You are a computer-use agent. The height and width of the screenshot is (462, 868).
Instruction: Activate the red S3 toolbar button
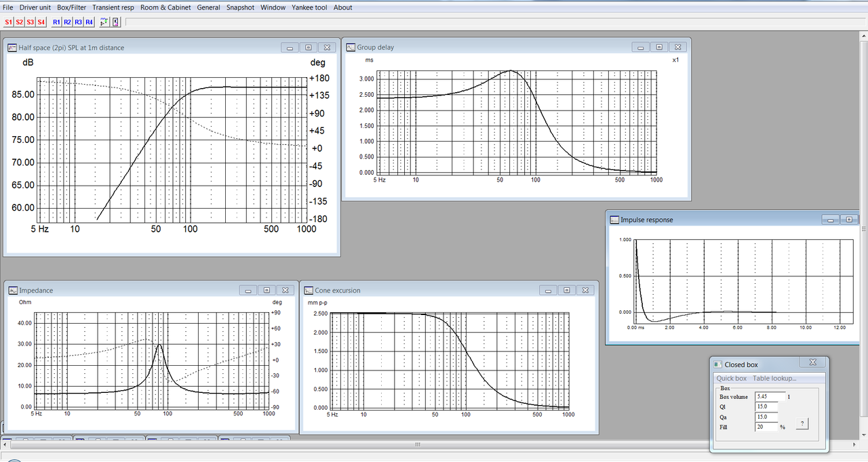(x=30, y=22)
